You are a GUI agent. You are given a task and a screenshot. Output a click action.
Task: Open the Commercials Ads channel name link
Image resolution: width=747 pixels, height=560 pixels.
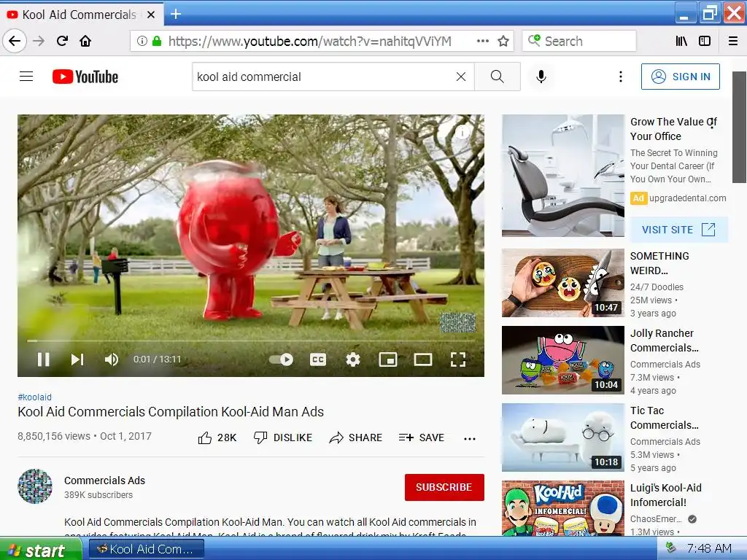[105, 481]
